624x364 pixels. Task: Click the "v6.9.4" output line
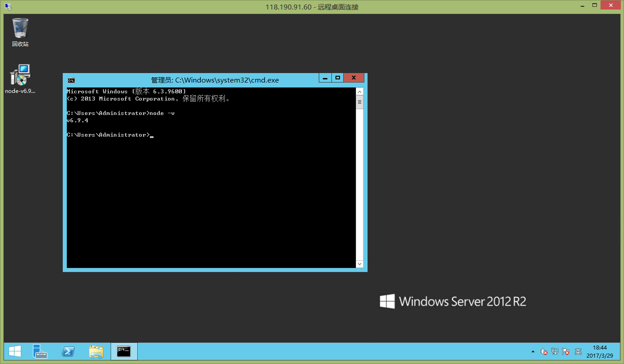click(x=77, y=120)
